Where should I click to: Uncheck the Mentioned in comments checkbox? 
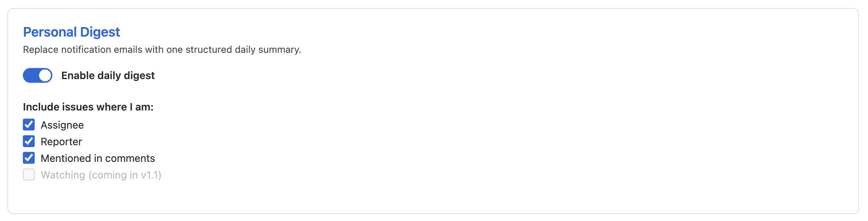click(x=29, y=158)
